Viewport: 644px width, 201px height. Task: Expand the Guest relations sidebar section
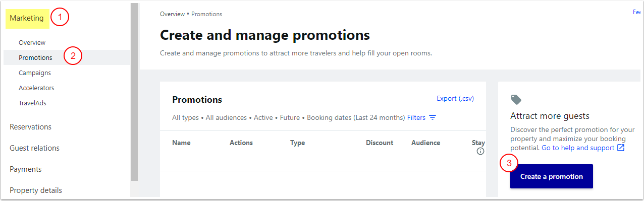34,148
